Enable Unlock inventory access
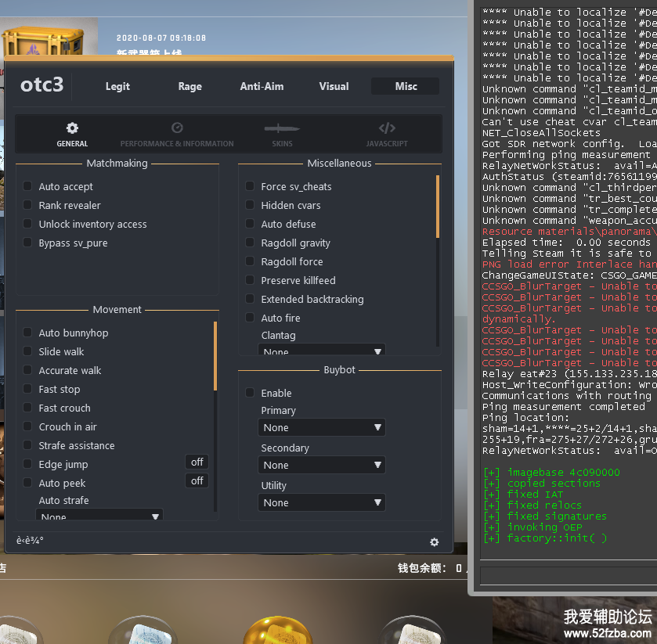 [27, 224]
